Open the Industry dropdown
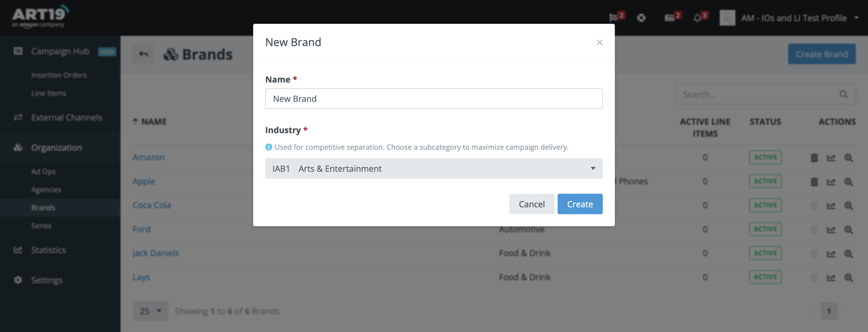This screenshot has width=868, height=332. (x=433, y=168)
